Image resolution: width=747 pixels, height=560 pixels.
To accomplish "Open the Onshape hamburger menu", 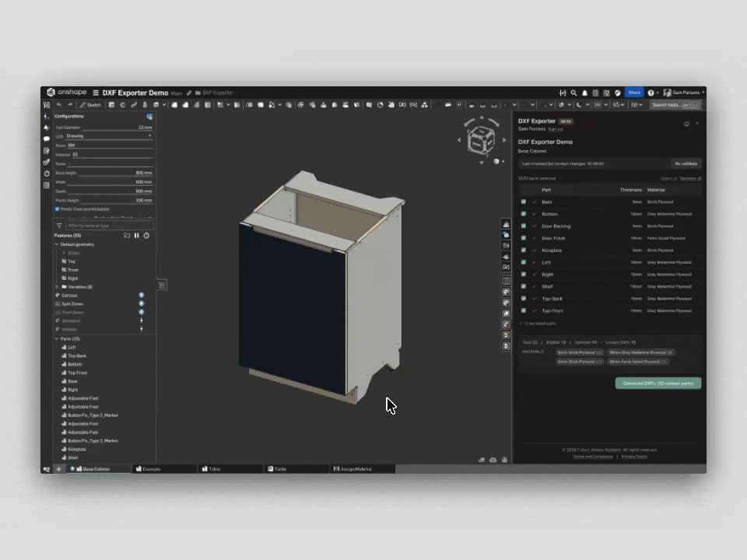I will [95, 93].
